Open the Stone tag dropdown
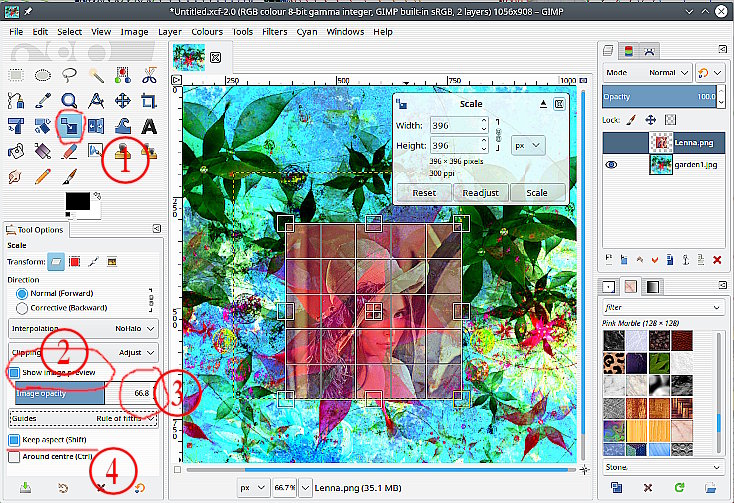 pos(663,467)
